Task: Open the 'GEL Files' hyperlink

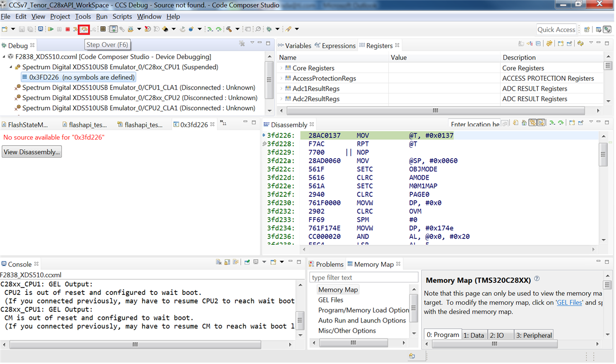Action: click(x=569, y=302)
